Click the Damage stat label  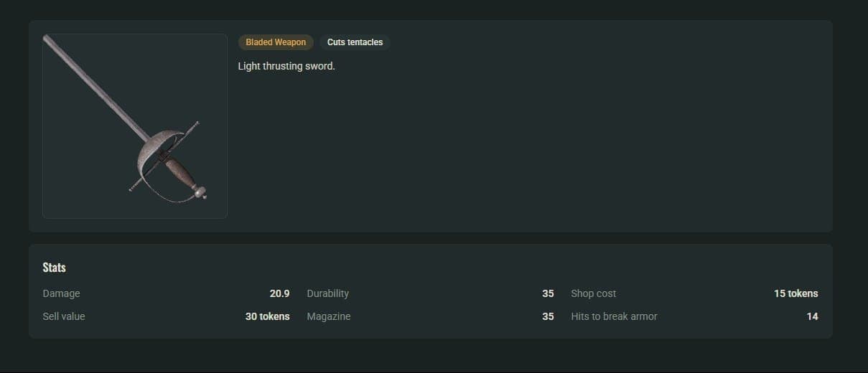tap(61, 293)
